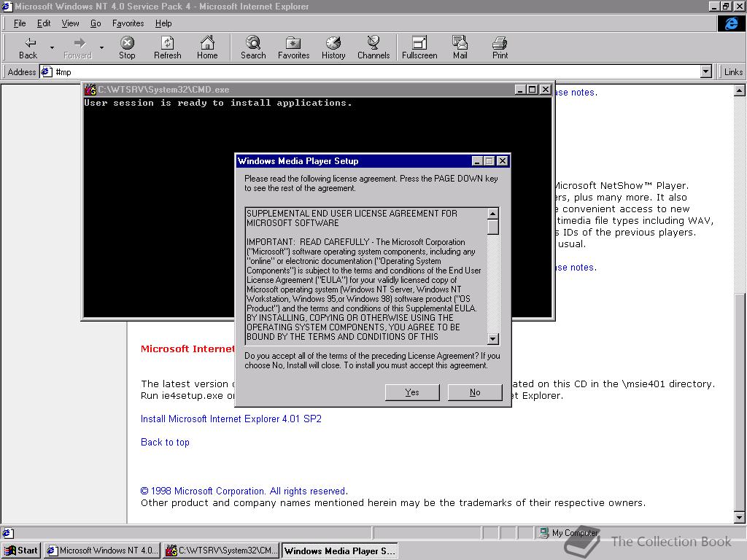Click the license agreement scrollbar thumb

(x=493, y=227)
